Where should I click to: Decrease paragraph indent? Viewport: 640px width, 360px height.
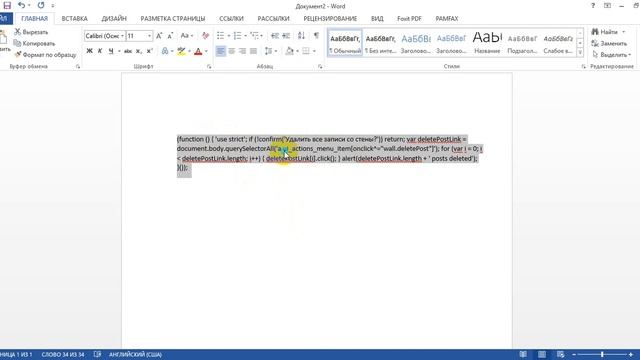tap(275, 36)
